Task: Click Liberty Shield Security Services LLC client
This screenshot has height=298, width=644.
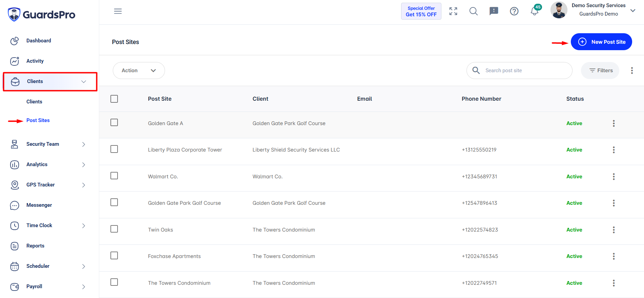Action: coord(296,150)
